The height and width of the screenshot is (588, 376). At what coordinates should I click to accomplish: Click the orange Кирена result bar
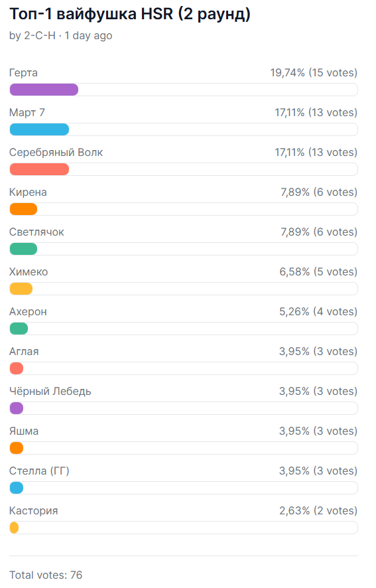click(x=23, y=209)
